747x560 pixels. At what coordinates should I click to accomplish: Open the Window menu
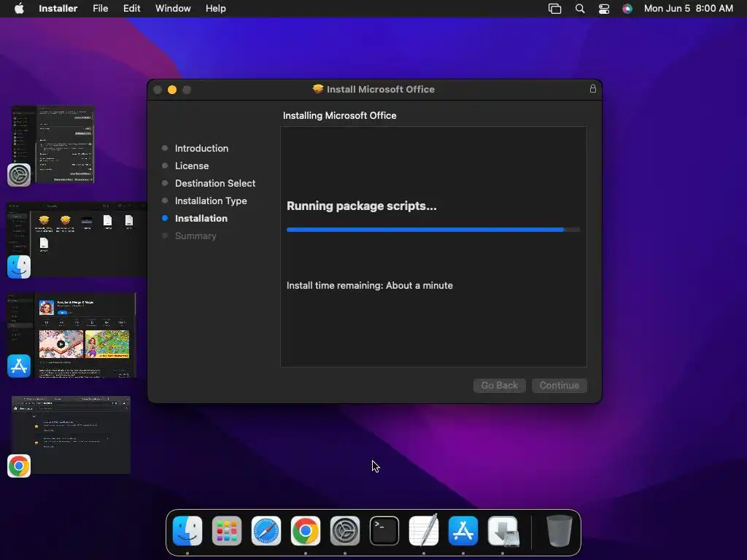tap(173, 9)
